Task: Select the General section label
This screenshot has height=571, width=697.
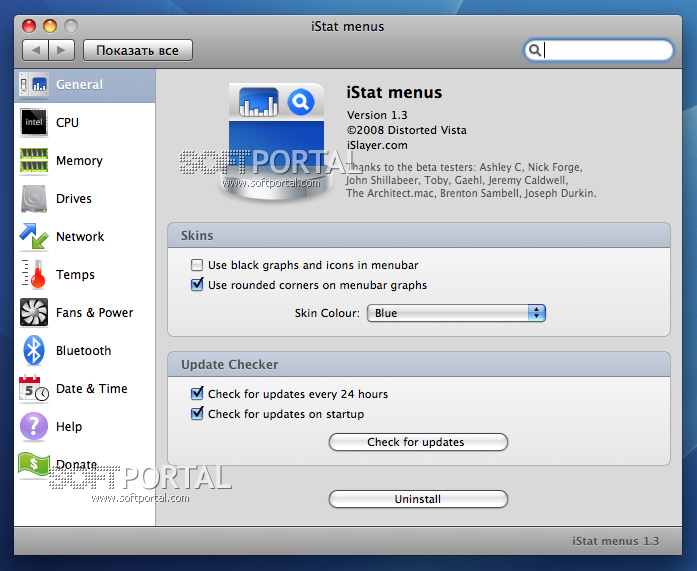Action: click(79, 84)
